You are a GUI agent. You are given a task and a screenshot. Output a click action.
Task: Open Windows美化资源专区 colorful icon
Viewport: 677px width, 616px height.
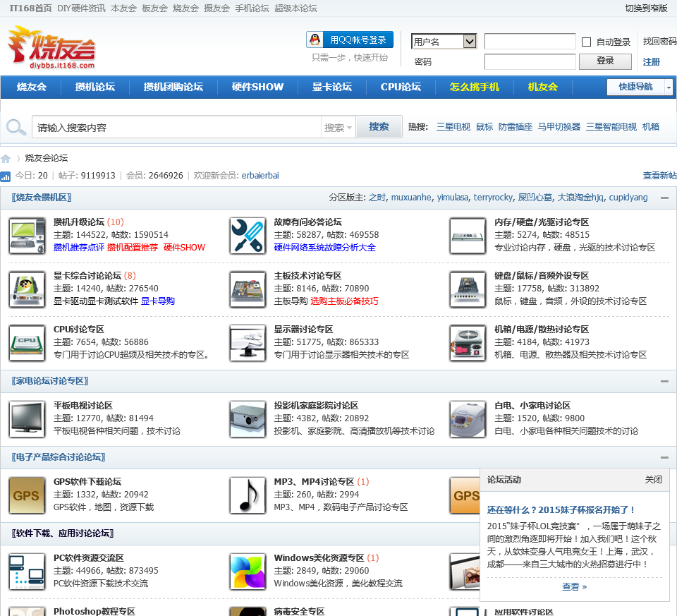pos(248,572)
